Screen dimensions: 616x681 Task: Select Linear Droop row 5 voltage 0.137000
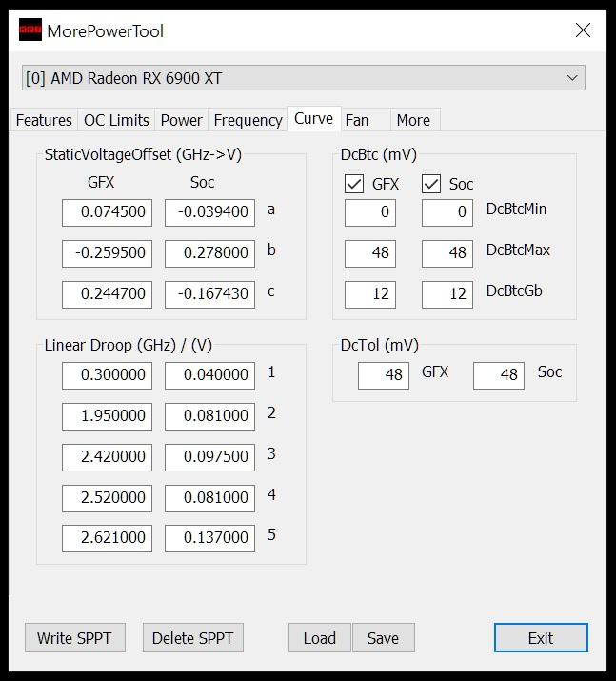(x=209, y=538)
